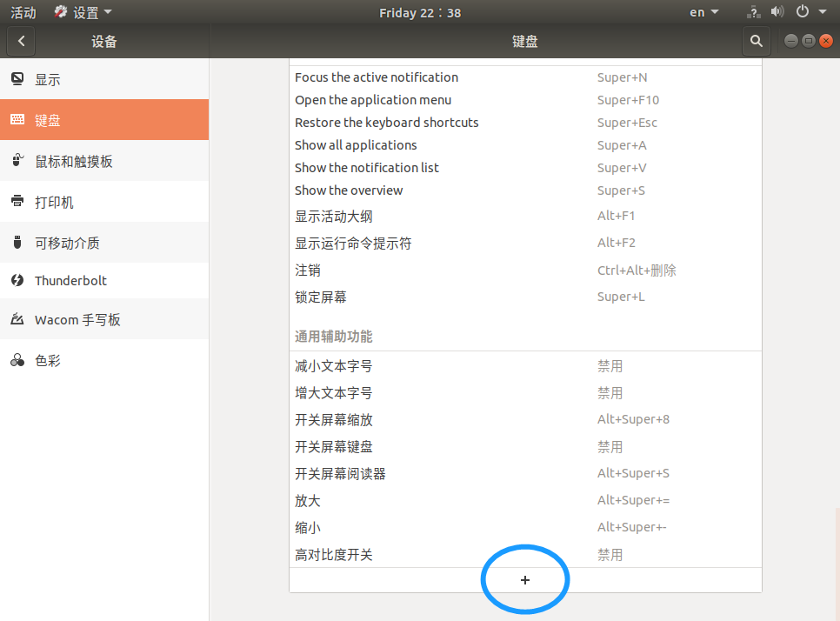Open the Friday 22:38 clock menu

point(420,13)
